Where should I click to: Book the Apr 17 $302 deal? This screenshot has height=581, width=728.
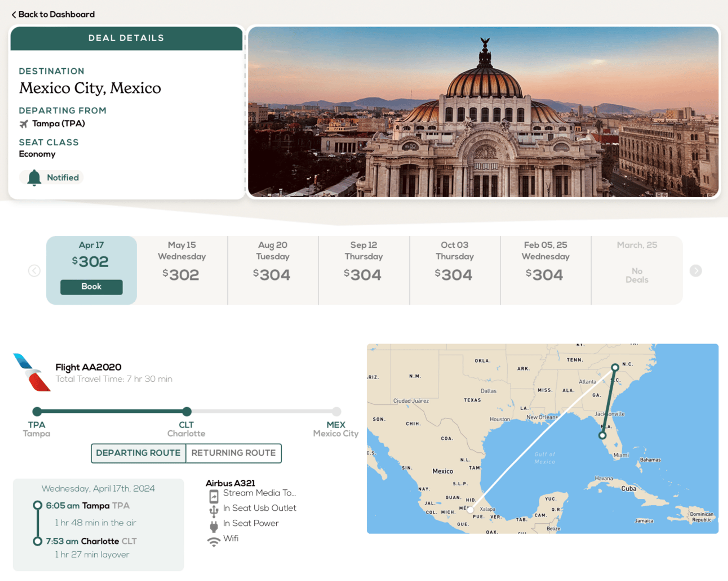pos(92,287)
